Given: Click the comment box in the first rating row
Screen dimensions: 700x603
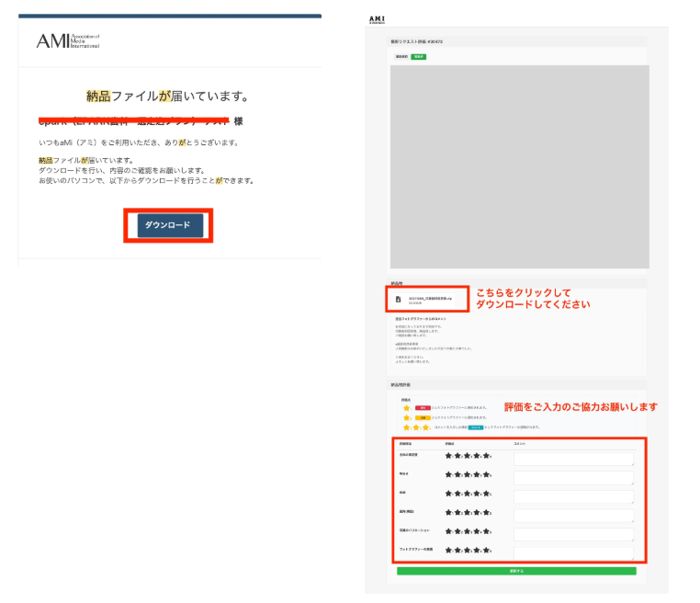Looking at the screenshot, I should pos(573,459).
